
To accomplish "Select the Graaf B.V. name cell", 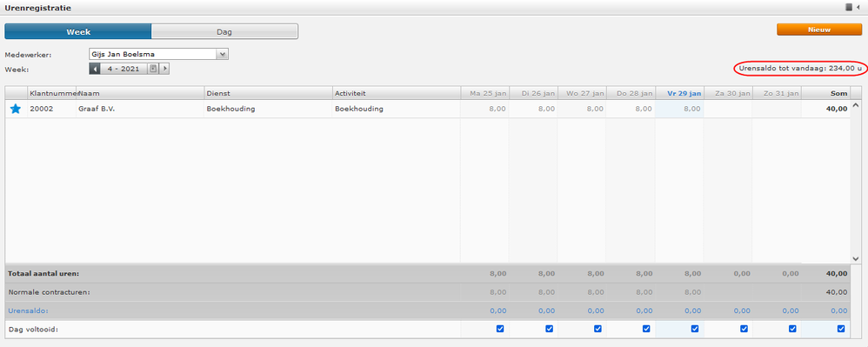I will [x=139, y=109].
